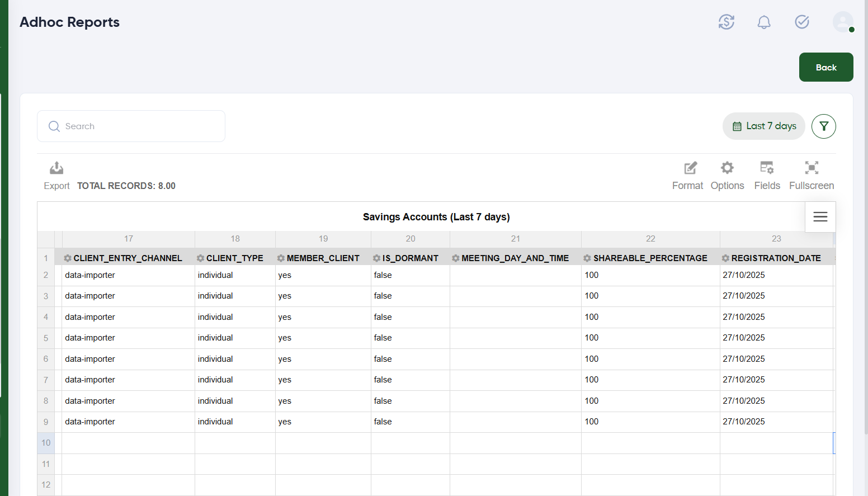The image size is (868, 496).
Task: Open REGISTRATION_DATE column gear settings
Action: (725, 258)
